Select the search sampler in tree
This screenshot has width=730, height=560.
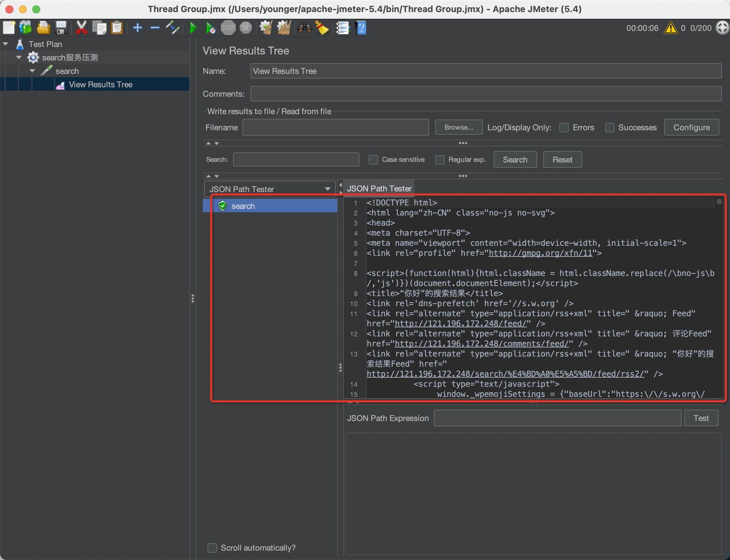[x=67, y=71]
